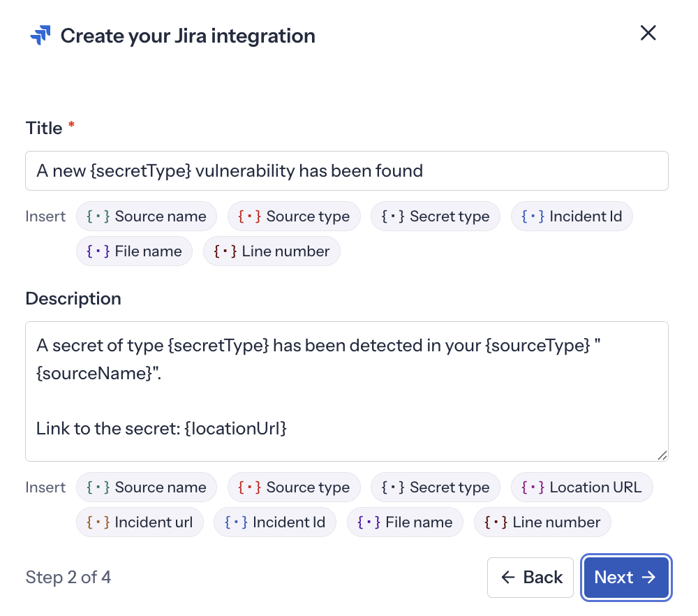698x616 pixels.
Task: Proceed with the Next button
Action: click(626, 577)
